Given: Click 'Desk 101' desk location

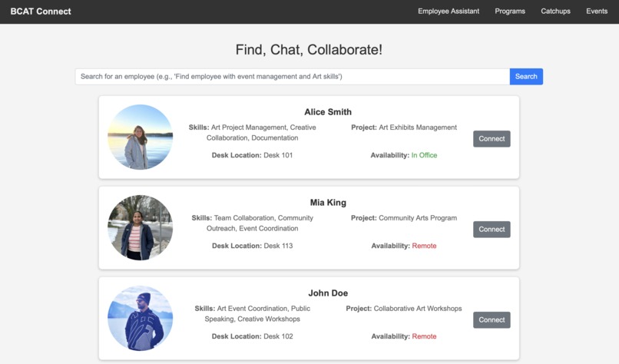Looking at the screenshot, I should [x=278, y=155].
